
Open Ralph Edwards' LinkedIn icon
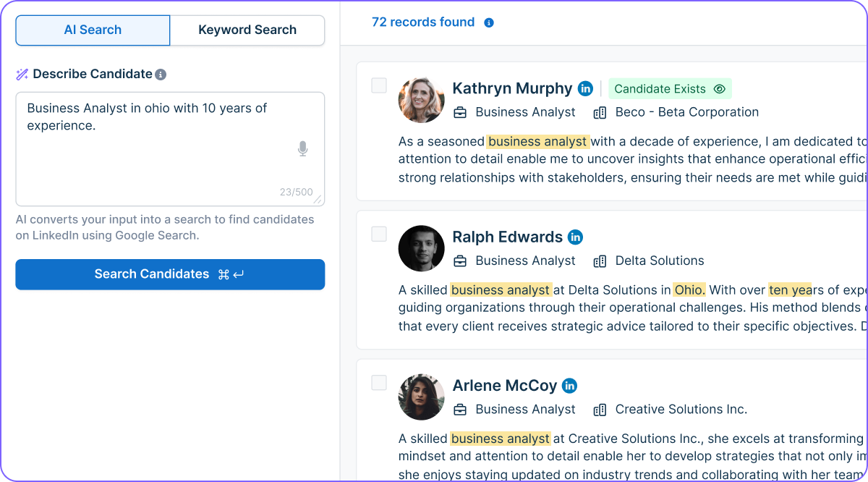(x=575, y=237)
